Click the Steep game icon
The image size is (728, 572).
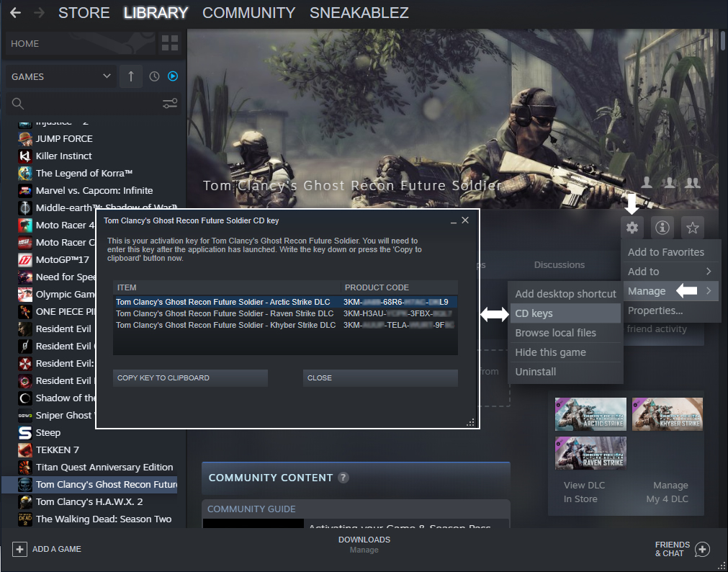[x=25, y=432]
